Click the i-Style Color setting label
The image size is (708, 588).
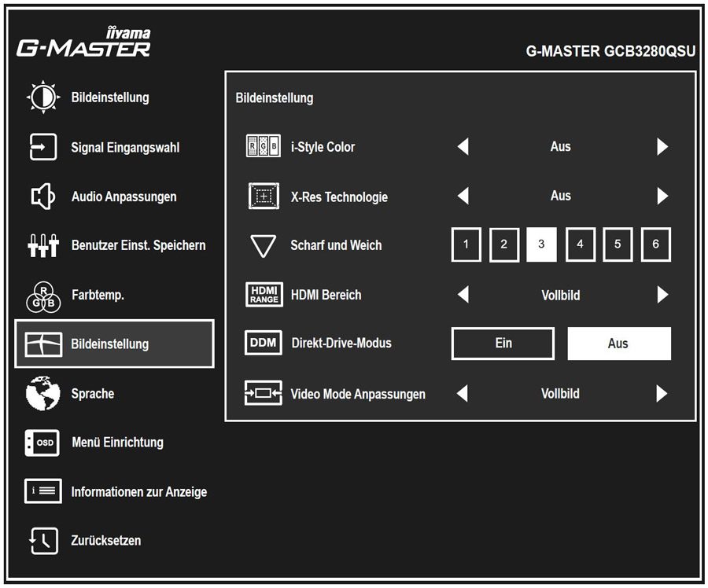coord(323,147)
